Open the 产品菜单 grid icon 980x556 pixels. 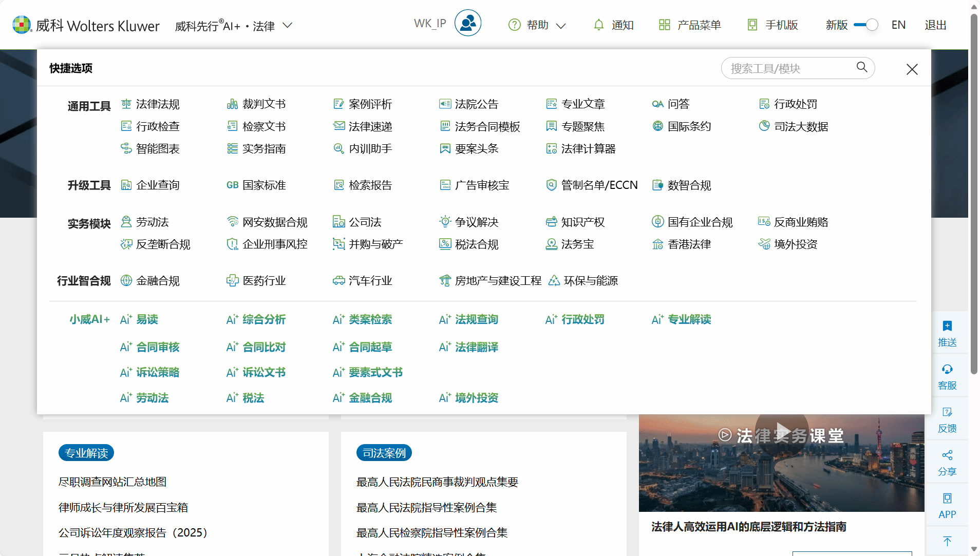tap(664, 25)
